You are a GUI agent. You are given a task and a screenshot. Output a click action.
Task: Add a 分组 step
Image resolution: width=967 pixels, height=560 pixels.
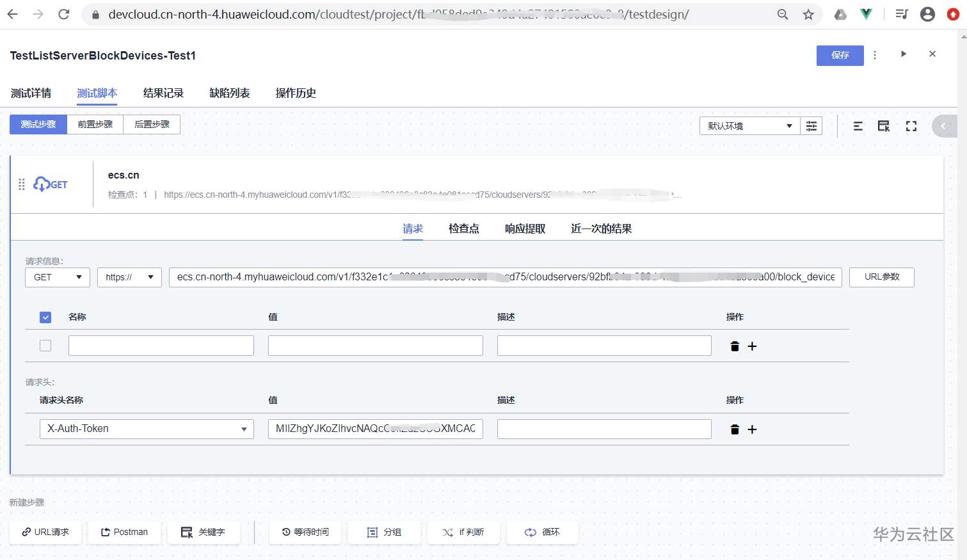[x=384, y=532]
